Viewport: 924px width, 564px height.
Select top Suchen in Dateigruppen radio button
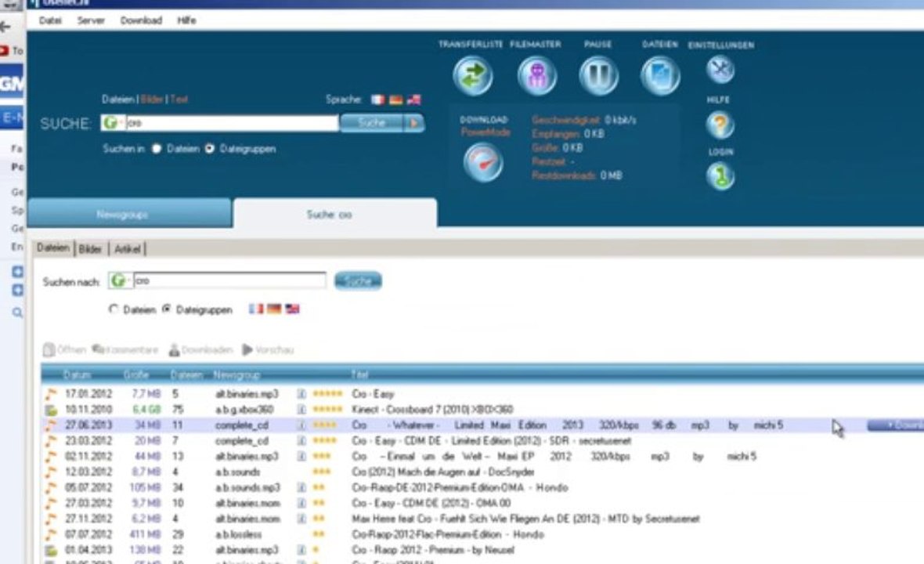(209, 149)
